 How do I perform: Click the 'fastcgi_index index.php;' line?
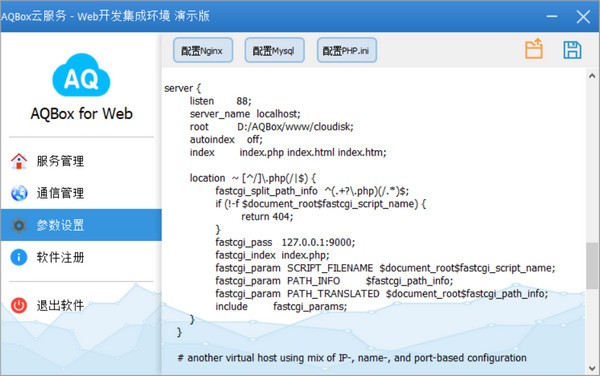(x=272, y=255)
